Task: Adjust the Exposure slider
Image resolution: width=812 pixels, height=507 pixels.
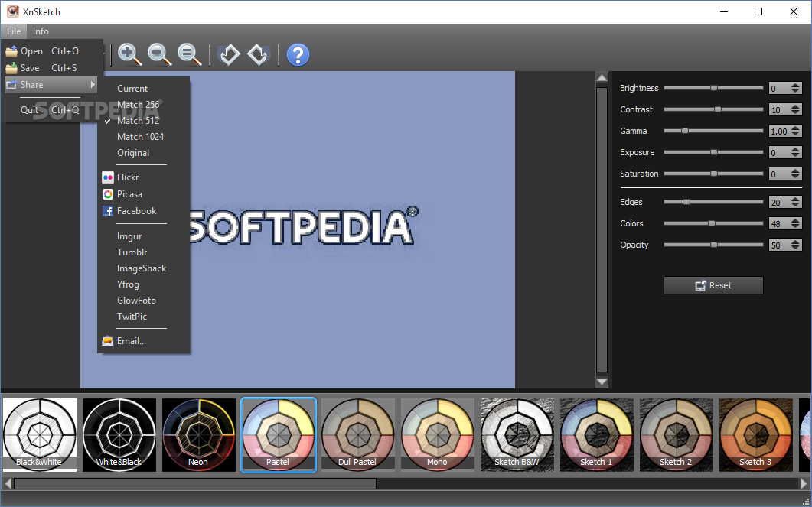Action: coord(713,152)
